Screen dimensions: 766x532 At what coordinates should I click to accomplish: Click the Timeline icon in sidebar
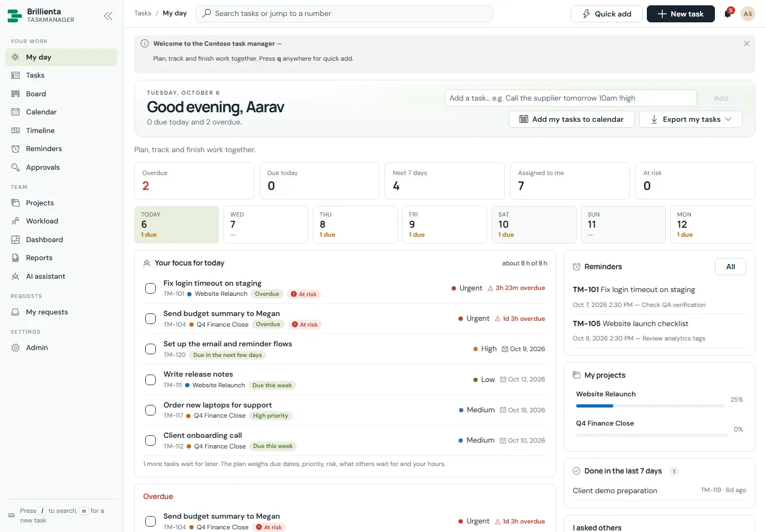coord(15,130)
